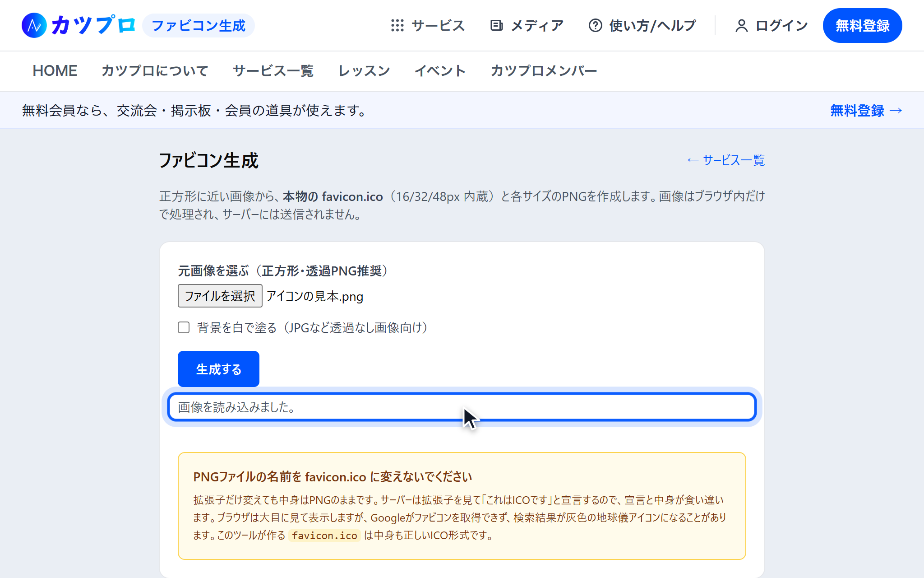Viewport: 924px width, 578px height.
Task: Click the blue 無料登録 button
Action: coord(862,25)
